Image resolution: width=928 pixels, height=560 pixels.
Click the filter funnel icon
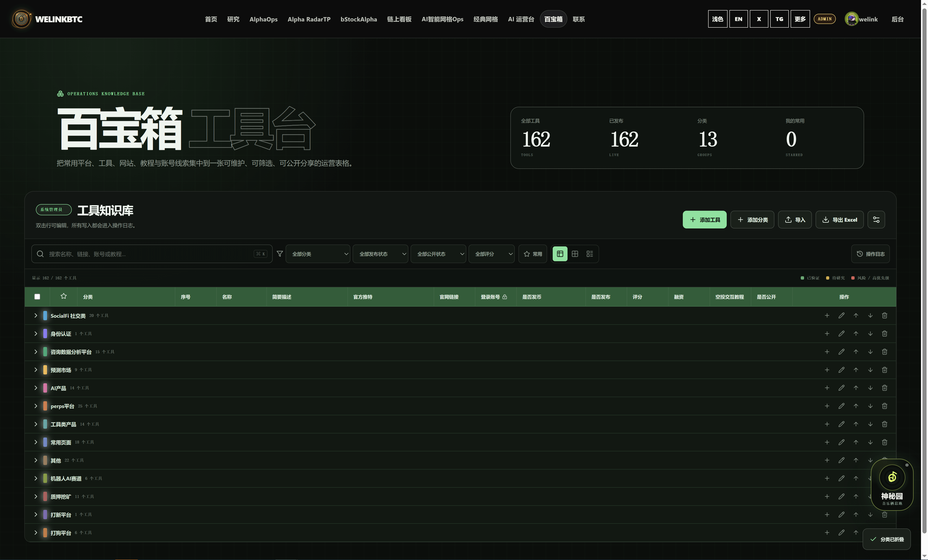(279, 254)
